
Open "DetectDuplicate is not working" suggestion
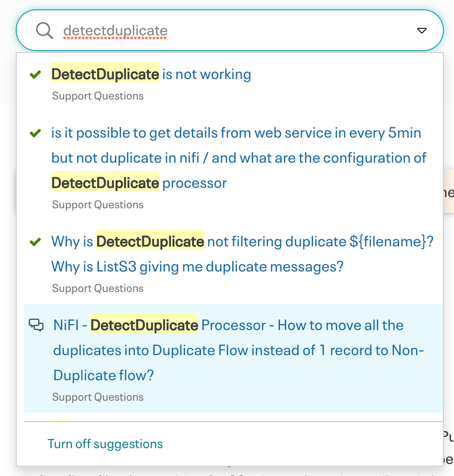pos(151,74)
